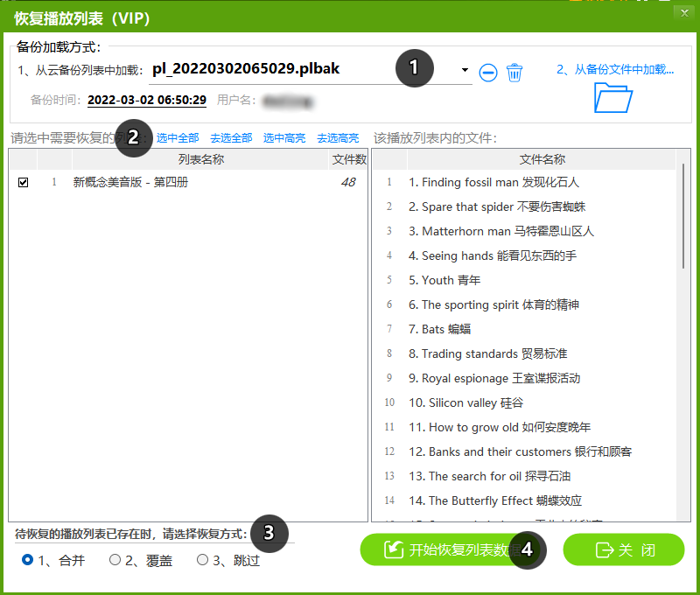700x595 pixels.
Task: Click the trash can delete backup icon
Action: click(x=514, y=73)
